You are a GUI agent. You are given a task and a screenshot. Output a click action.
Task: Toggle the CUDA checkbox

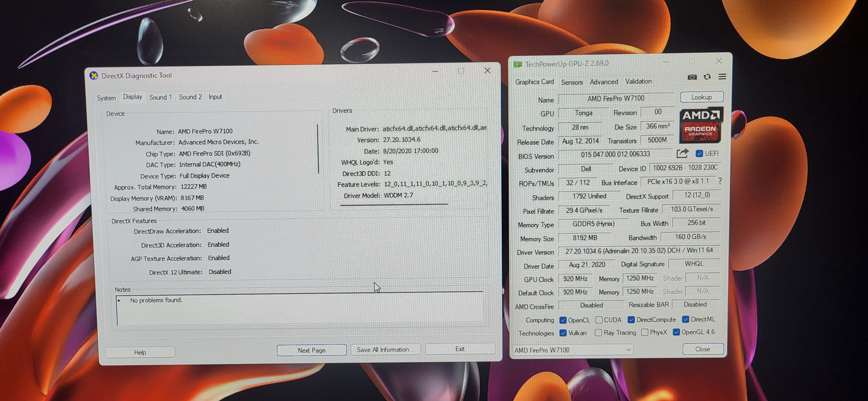599,320
